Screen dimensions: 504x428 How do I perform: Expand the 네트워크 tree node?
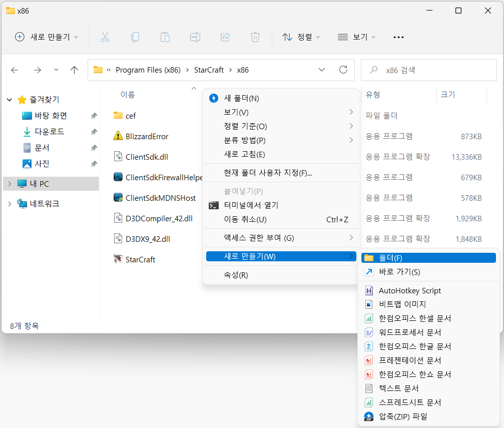click(x=10, y=204)
